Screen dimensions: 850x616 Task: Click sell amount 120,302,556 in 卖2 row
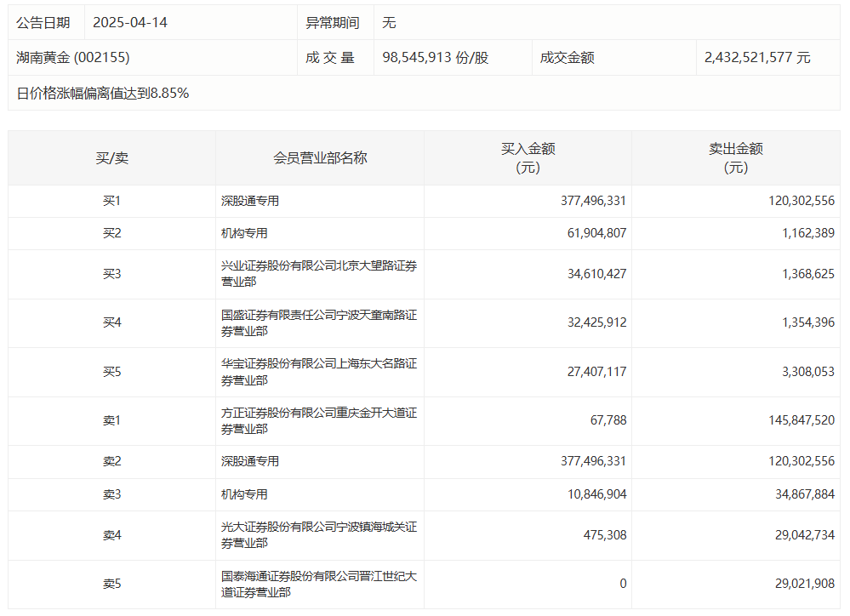pos(802,461)
